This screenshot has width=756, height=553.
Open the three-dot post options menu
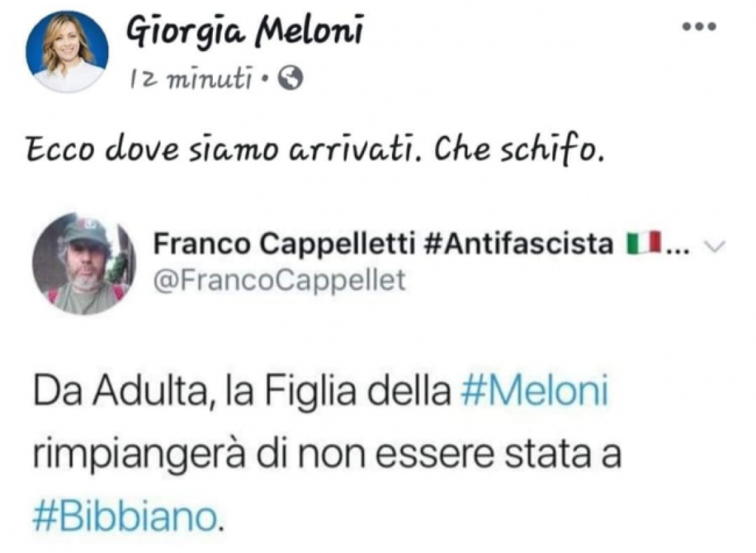tap(700, 27)
